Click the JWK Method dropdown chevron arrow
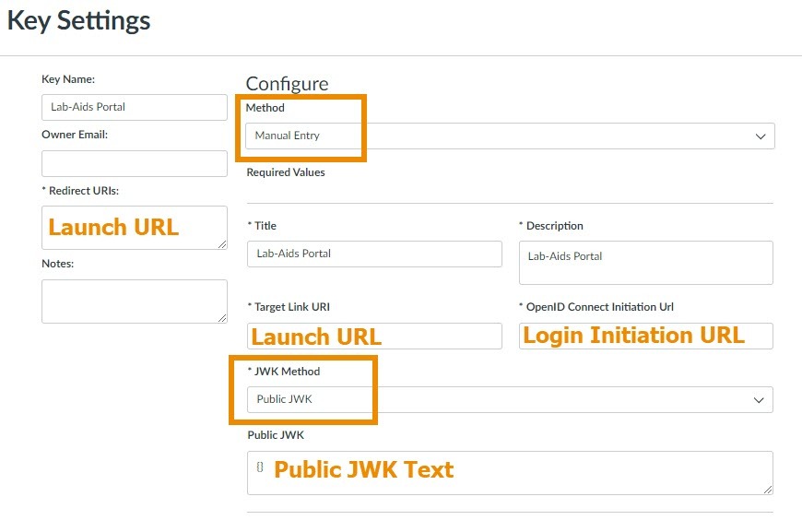 click(759, 400)
